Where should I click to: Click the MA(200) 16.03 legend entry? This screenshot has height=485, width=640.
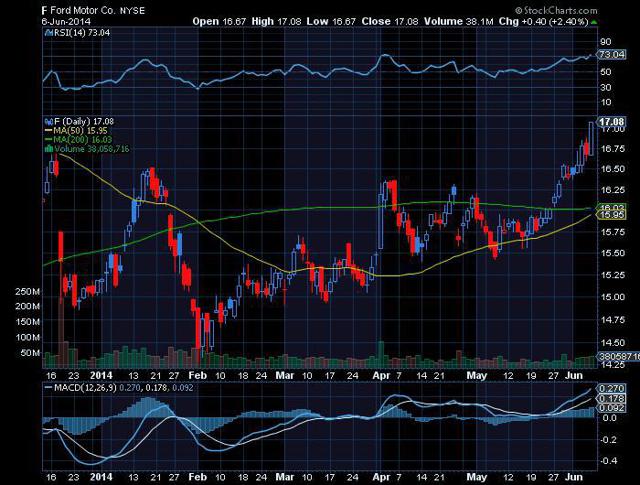coord(82,140)
